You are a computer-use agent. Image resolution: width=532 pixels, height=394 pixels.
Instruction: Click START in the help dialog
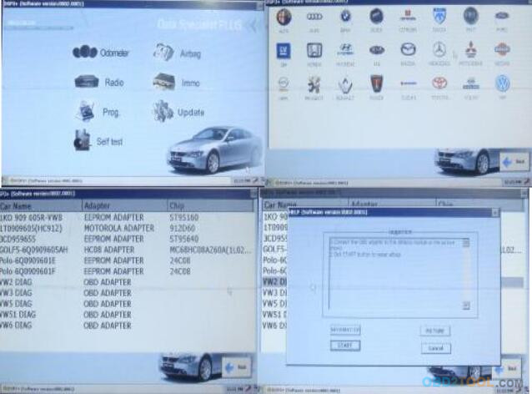point(345,346)
